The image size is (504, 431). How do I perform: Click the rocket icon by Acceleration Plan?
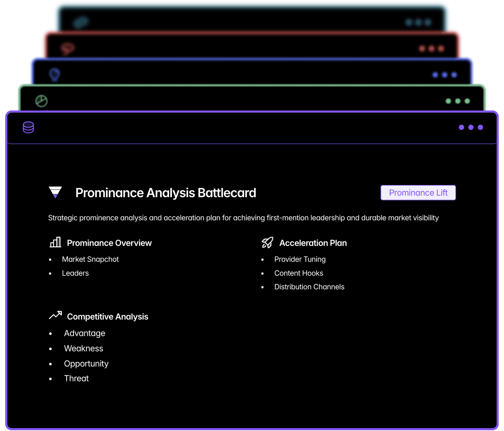(x=267, y=243)
